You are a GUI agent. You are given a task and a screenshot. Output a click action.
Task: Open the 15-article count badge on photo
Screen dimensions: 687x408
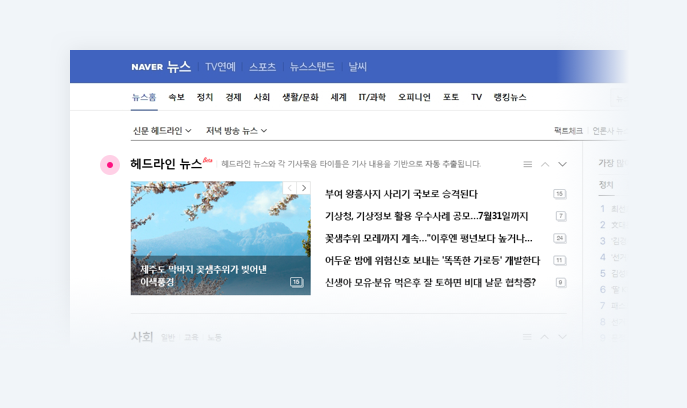point(297,282)
